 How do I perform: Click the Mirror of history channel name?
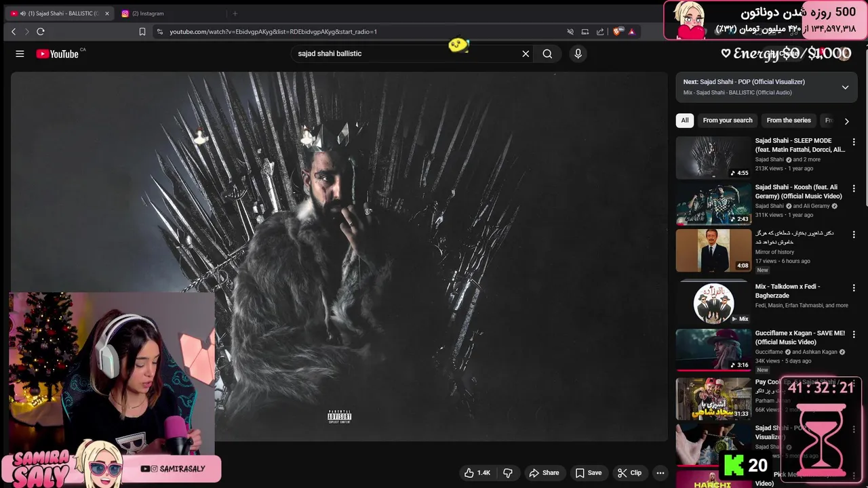pyautogui.click(x=775, y=252)
